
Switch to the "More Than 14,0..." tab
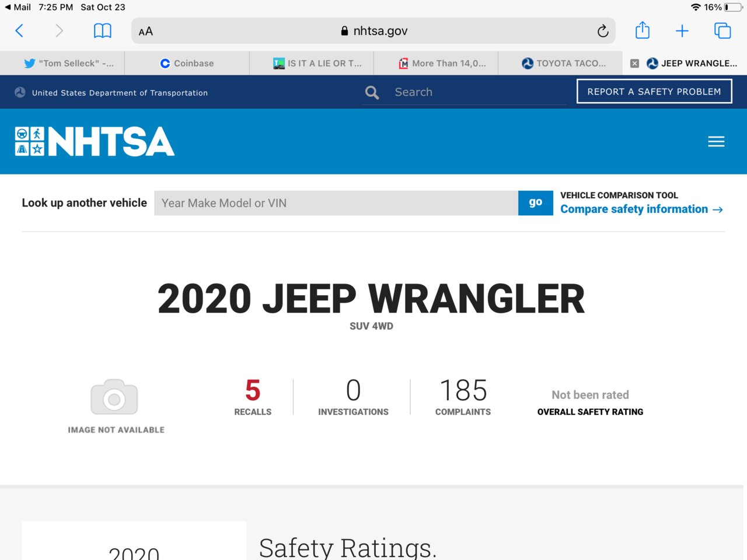click(436, 64)
